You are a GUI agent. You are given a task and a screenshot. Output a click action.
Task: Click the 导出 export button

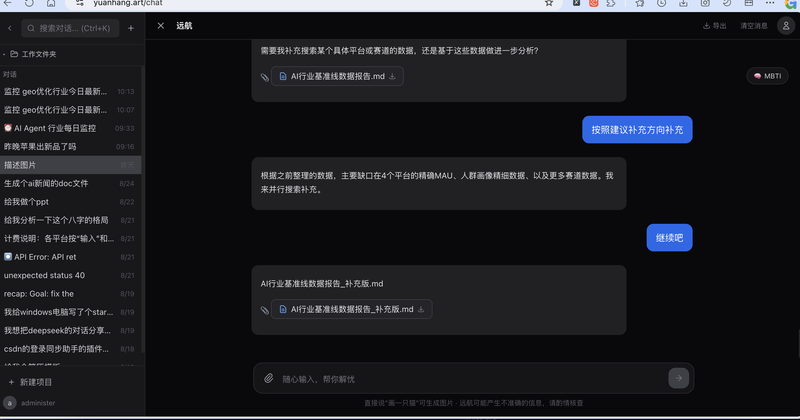coord(714,26)
